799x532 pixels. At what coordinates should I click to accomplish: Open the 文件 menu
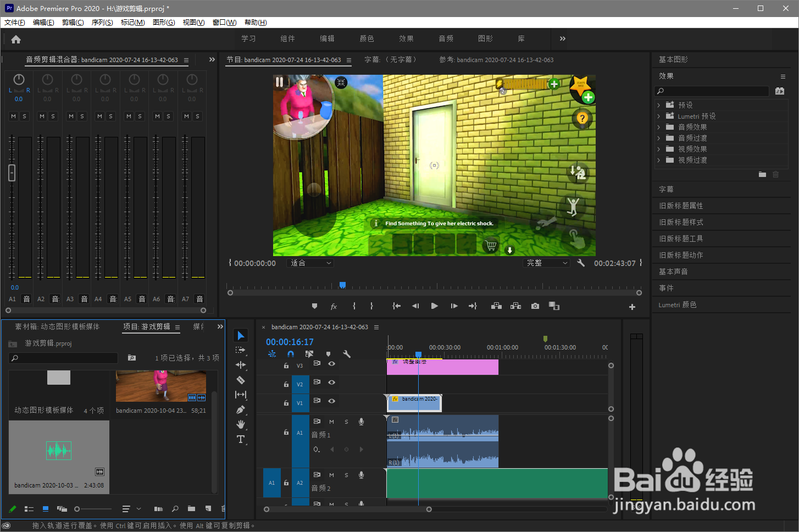(15, 23)
